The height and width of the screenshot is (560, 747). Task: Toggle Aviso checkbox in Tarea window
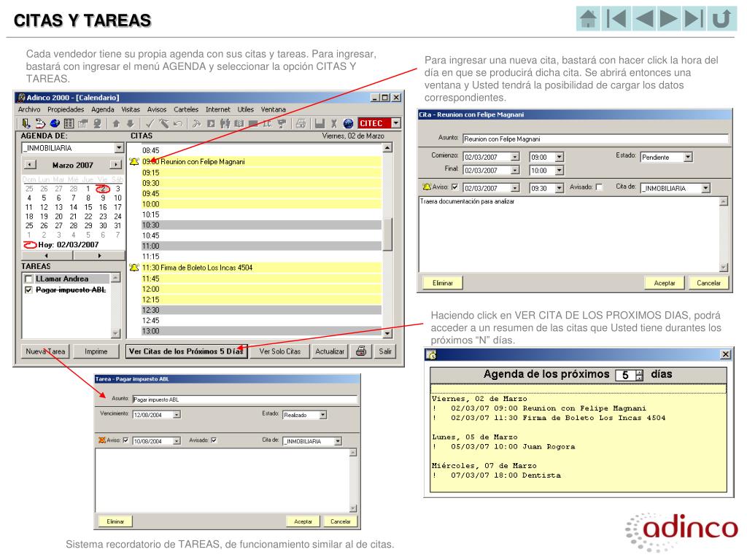(125, 440)
